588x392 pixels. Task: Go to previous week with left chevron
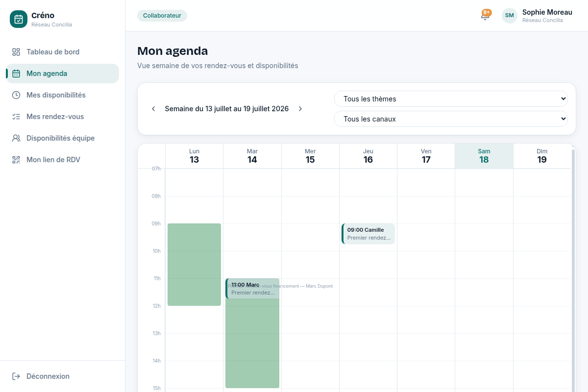[x=153, y=109]
